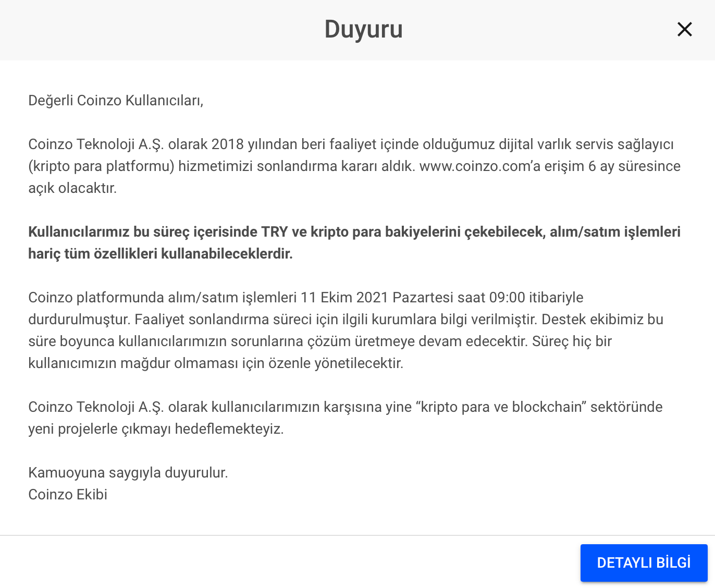Click the 'yeni projelerle çıkmayı hedeflemekteyiz' line
This screenshot has width=715, height=588.
tap(156, 429)
